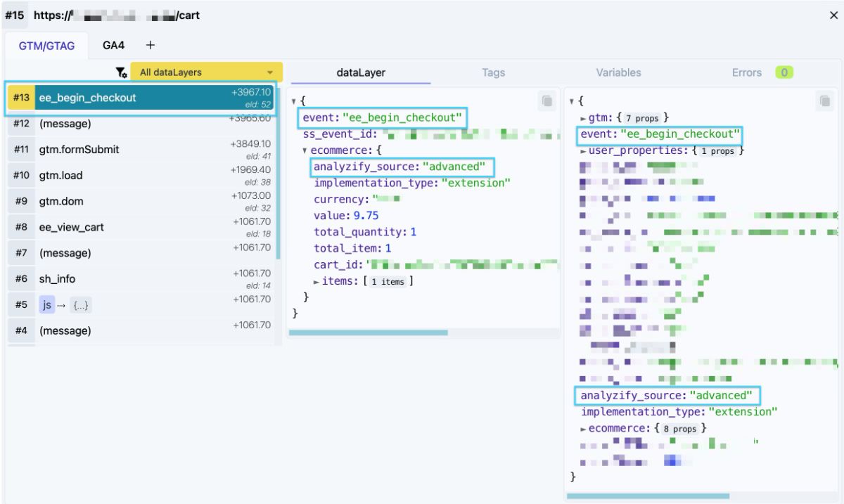Open the Variables sub-tab

(618, 72)
